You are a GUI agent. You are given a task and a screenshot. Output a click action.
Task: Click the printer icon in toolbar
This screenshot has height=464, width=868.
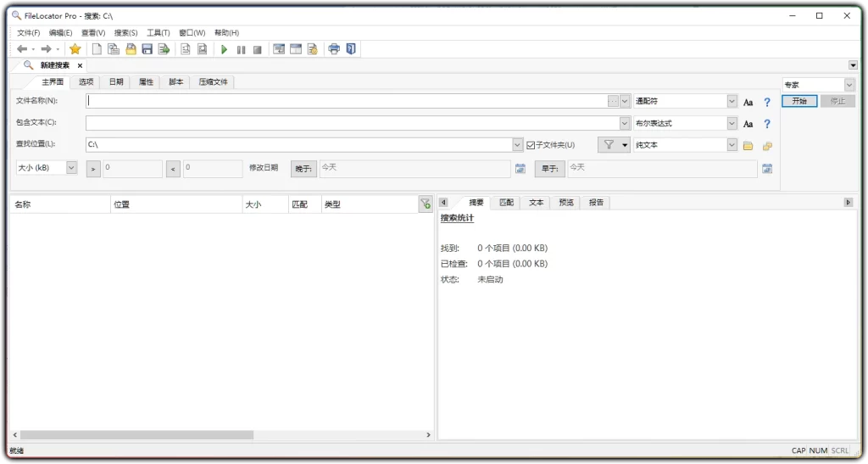pos(334,49)
